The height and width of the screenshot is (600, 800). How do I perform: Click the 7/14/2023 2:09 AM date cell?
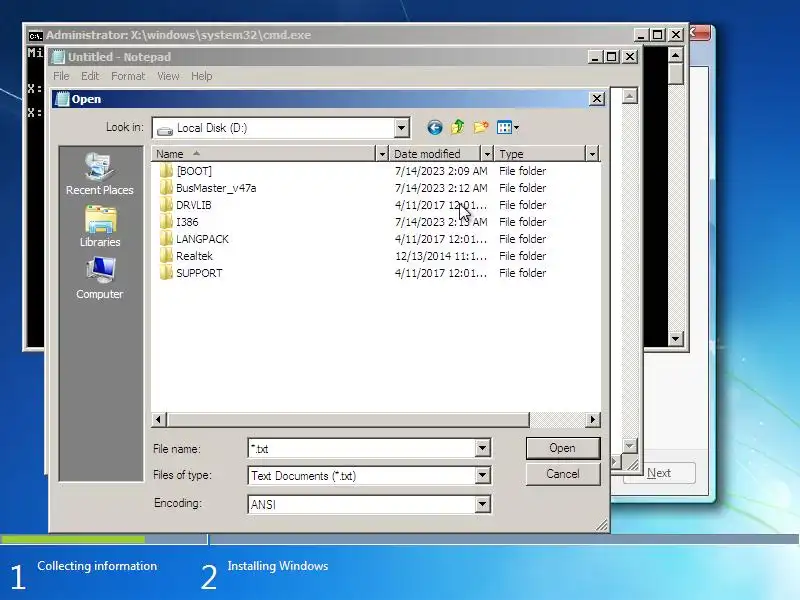441,171
